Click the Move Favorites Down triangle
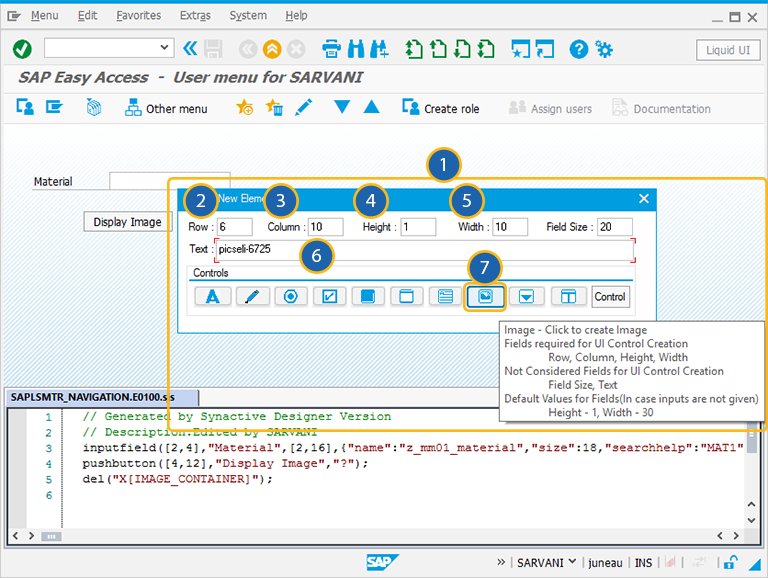Screen dimensions: 768x578 pos(342,107)
